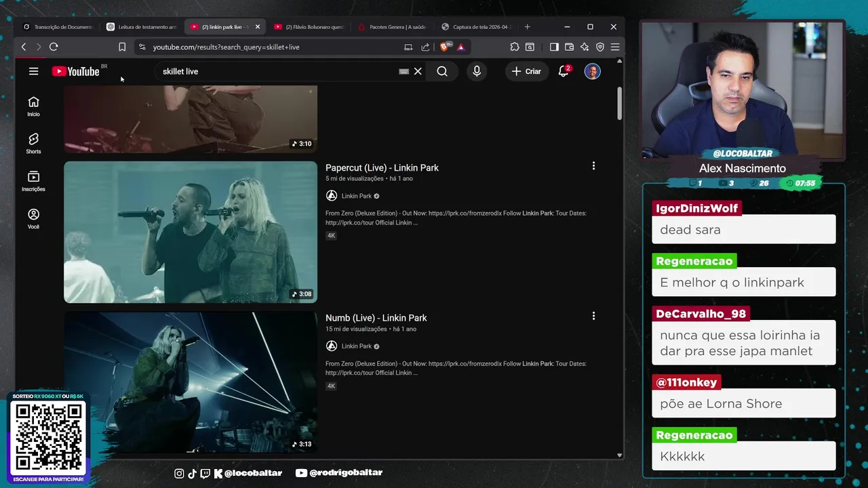Open the browser extensions puzzle icon
Viewport: 868px width, 488px height.
tap(515, 47)
